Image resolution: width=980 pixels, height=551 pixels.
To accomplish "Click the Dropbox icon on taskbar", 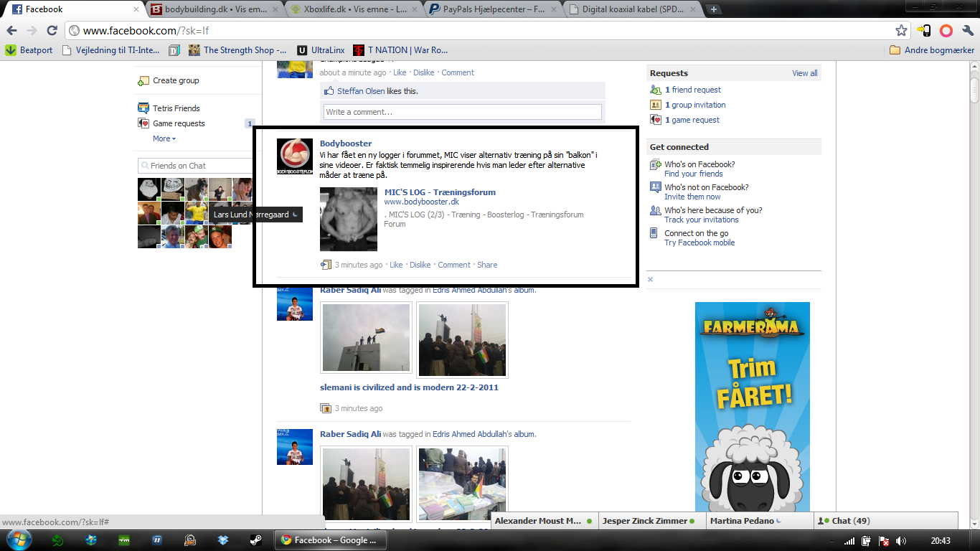I will 222,540.
